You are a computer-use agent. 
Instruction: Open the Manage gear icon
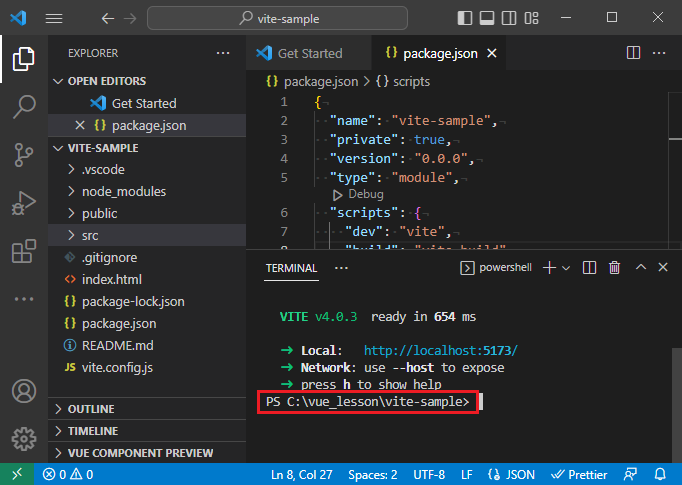[x=23, y=439]
